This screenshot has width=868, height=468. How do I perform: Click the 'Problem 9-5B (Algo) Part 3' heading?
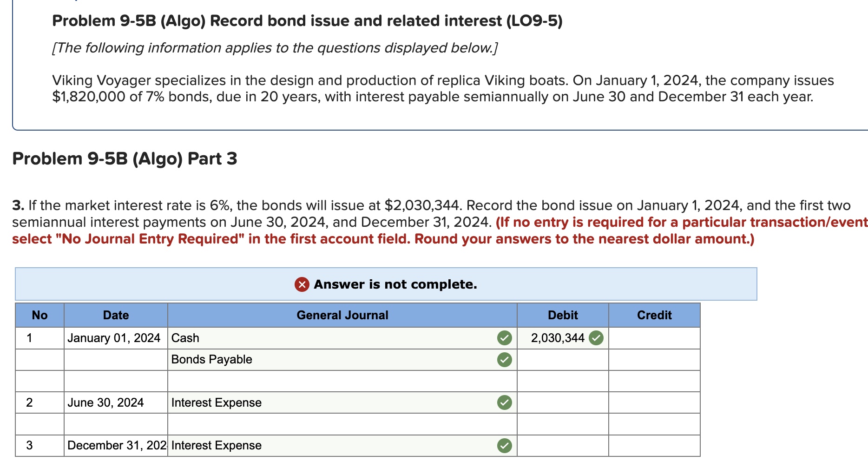(x=125, y=158)
